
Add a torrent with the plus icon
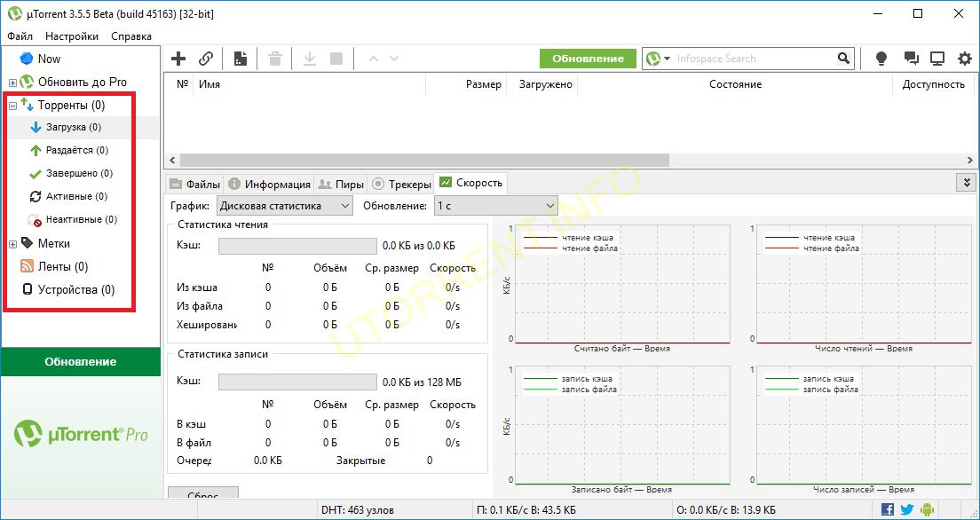[x=178, y=59]
